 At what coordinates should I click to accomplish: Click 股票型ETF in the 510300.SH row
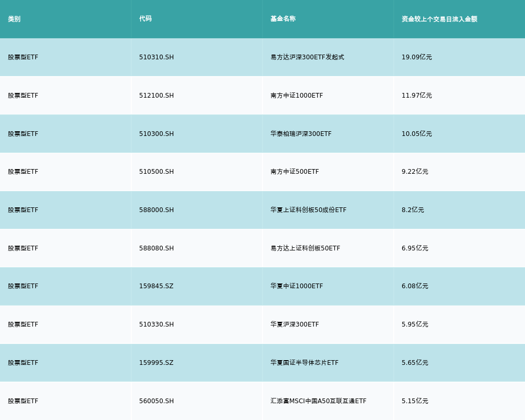[x=23, y=134]
